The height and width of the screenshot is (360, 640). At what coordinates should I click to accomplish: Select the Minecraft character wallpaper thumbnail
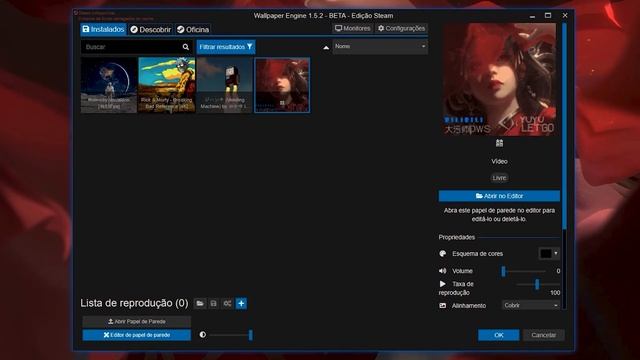coord(224,85)
